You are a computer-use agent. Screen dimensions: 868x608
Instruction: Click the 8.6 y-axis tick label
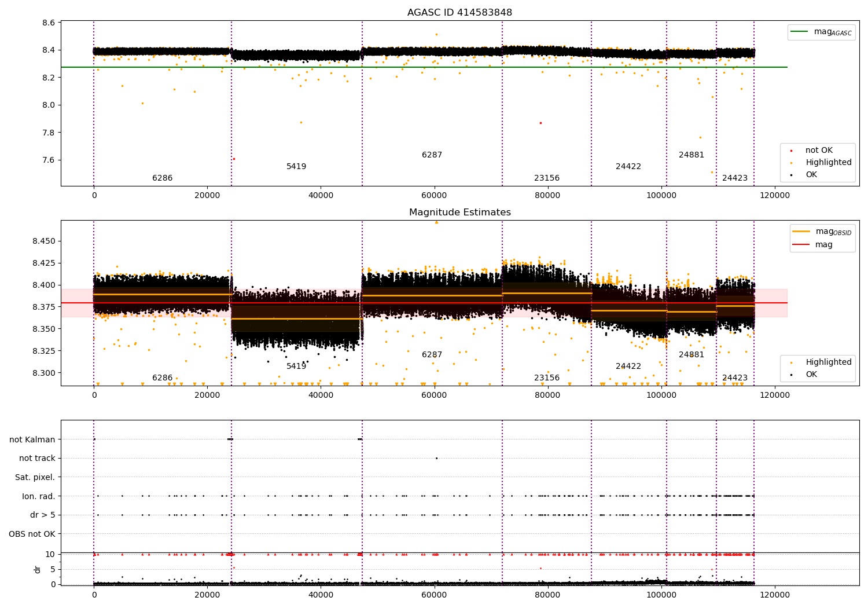[x=49, y=23]
